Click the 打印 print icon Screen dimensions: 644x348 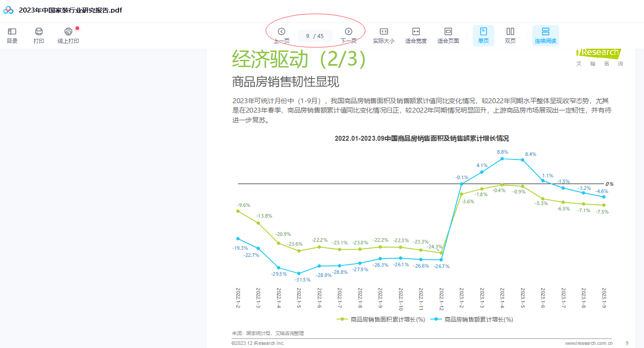tap(39, 35)
